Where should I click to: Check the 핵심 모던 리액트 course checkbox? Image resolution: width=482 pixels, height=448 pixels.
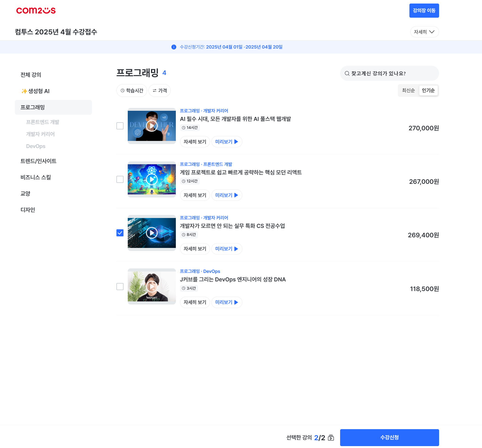pyautogui.click(x=120, y=179)
